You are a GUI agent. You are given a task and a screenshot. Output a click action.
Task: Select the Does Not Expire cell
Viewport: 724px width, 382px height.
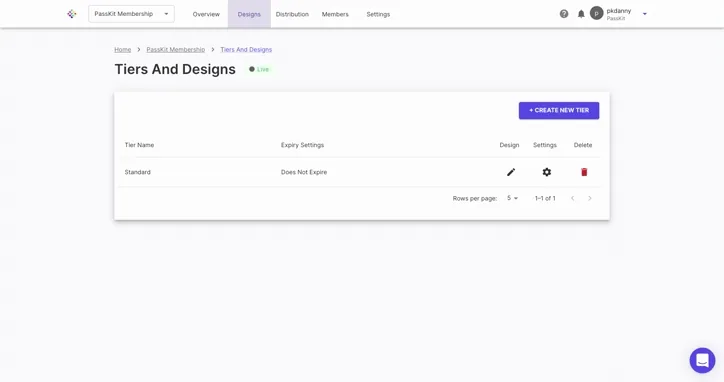click(x=304, y=172)
